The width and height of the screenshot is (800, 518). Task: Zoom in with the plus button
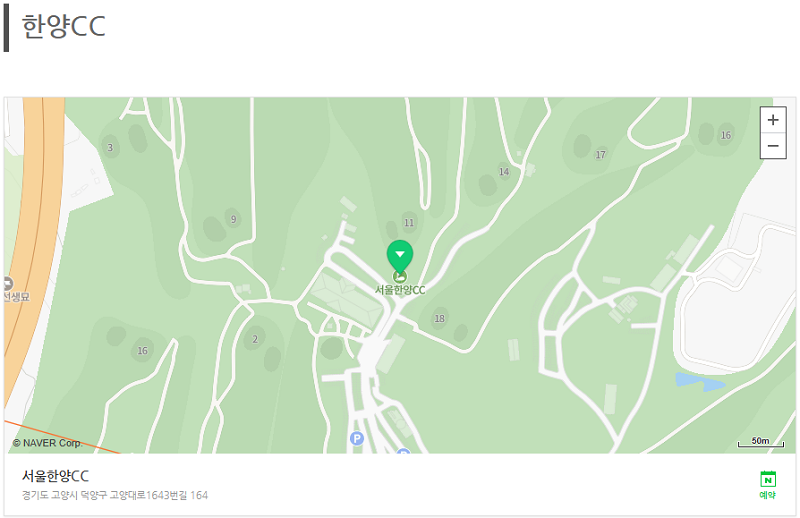click(772, 120)
